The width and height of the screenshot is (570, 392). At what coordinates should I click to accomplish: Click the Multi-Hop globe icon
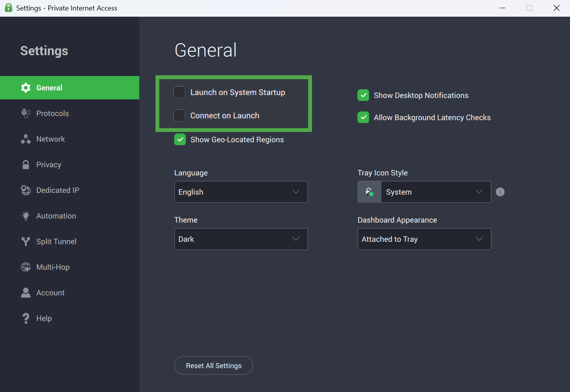tap(26, 267)
